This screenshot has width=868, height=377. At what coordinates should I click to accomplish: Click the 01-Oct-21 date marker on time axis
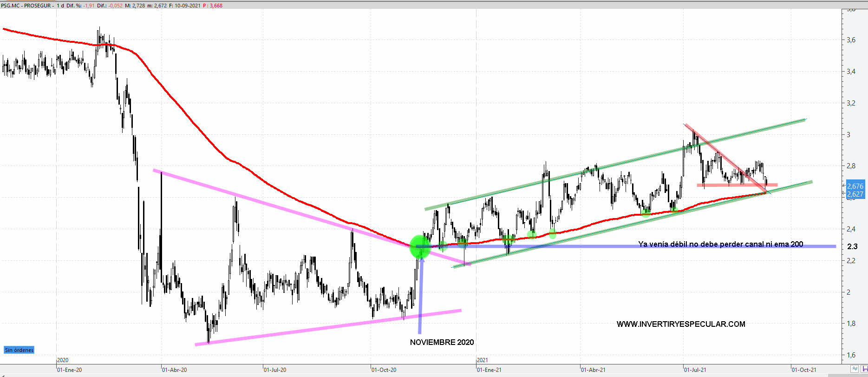pos(804,370)
